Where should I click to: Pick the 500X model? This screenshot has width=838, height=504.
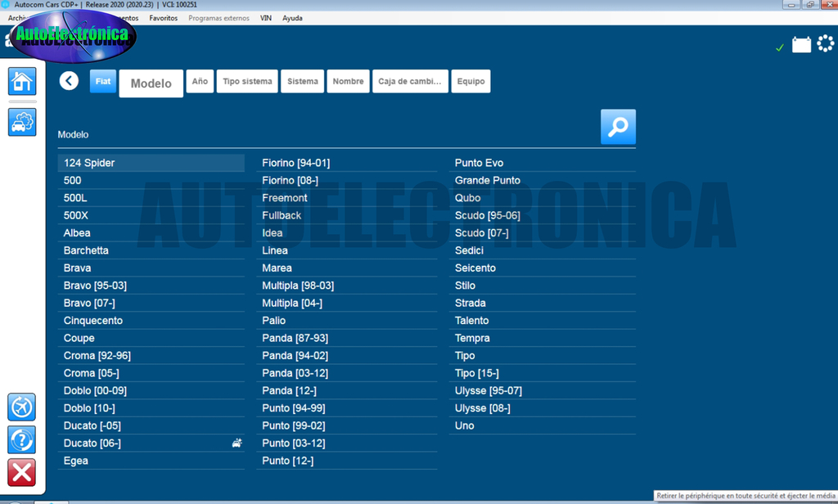coord(151,215)
